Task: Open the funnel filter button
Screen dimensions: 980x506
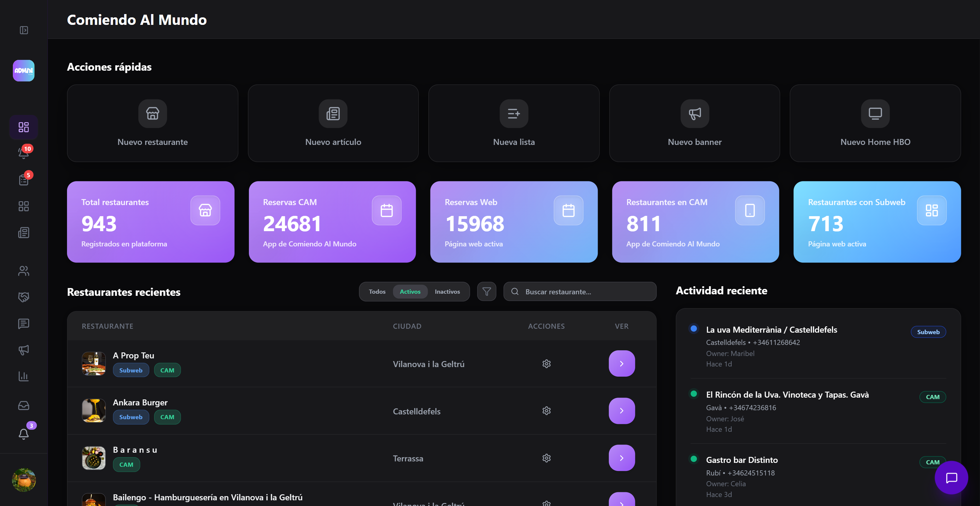Action: pyautogui.click(x=487, y=292)
